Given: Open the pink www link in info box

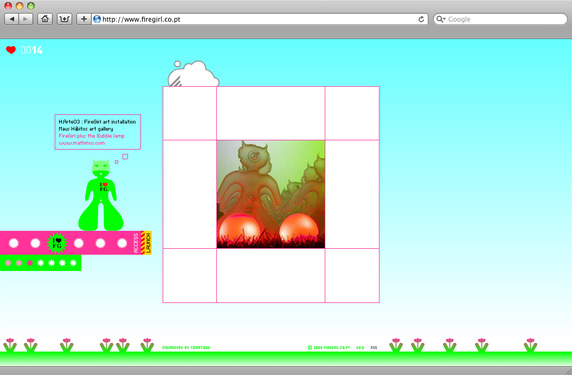Looking at the screenshot, I should pyautogui.click(x=82, y=143).
